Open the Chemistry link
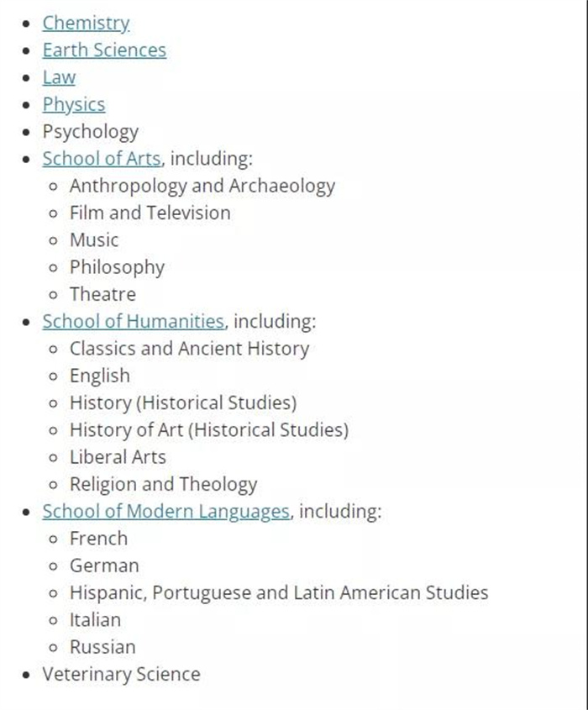Screen dimensions: 588x710 [86, 24]
